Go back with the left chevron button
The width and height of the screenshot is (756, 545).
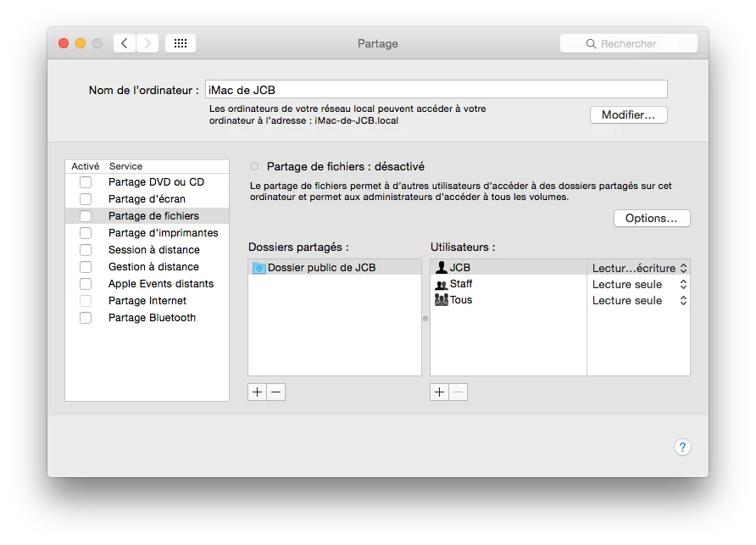pyautogui.click(x=125, y=43)
